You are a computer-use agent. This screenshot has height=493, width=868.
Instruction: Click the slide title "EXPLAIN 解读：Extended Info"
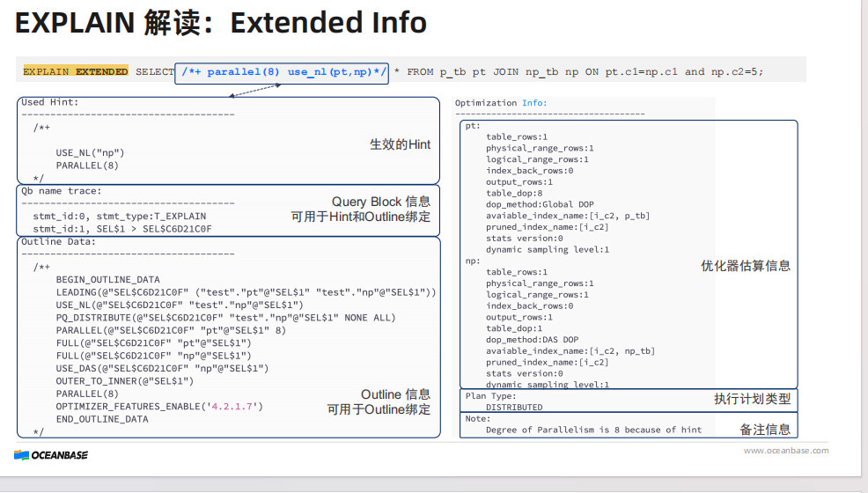(x=221, y=22)
